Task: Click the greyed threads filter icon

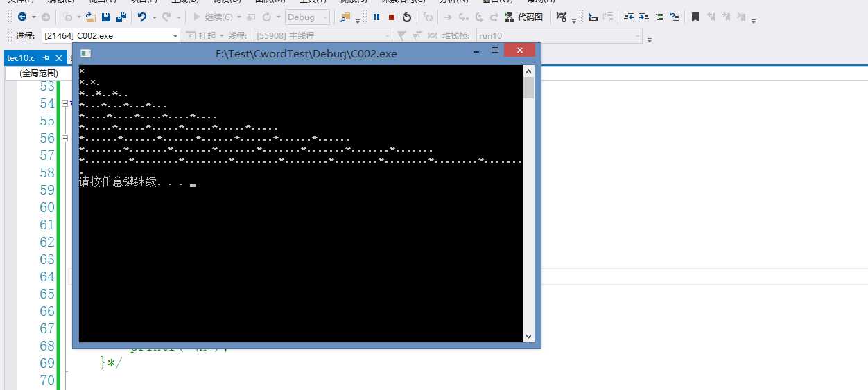Action: [401, 35]
